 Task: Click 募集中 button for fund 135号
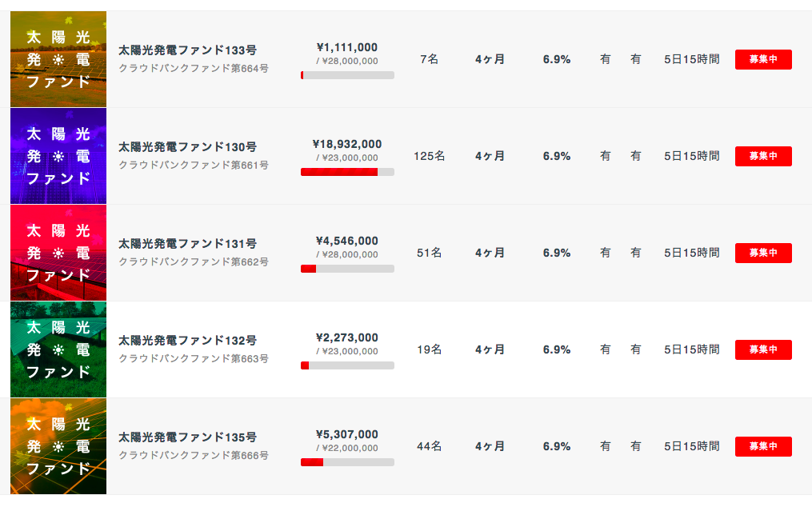tap(763, 446)
